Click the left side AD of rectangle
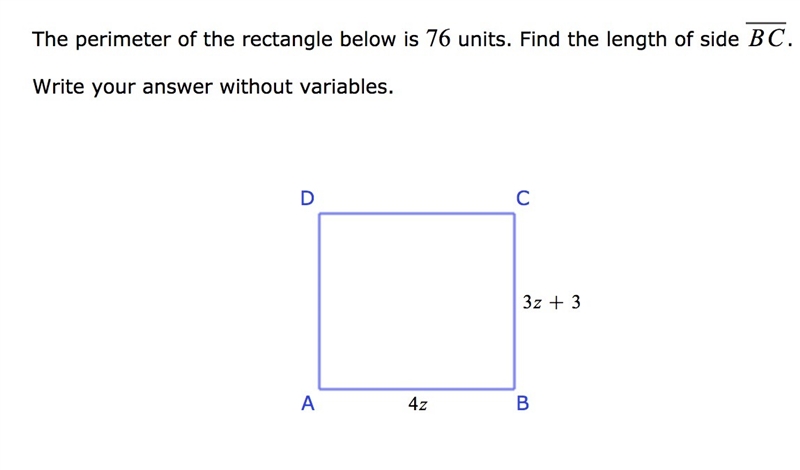This screenshot has height=470, width=800. pos(319,301)
